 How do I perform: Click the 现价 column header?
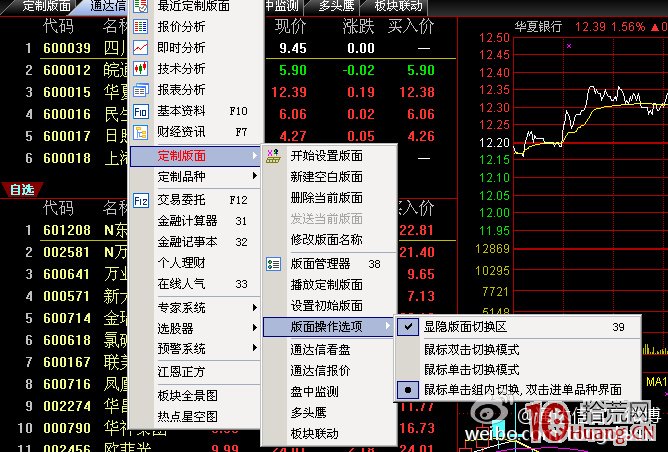(291, 26)
